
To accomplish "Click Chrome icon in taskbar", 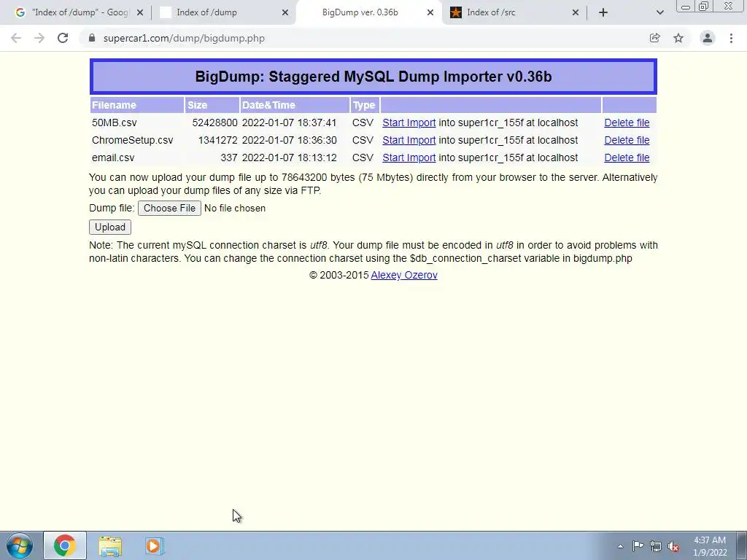I will tap(65, 545).
